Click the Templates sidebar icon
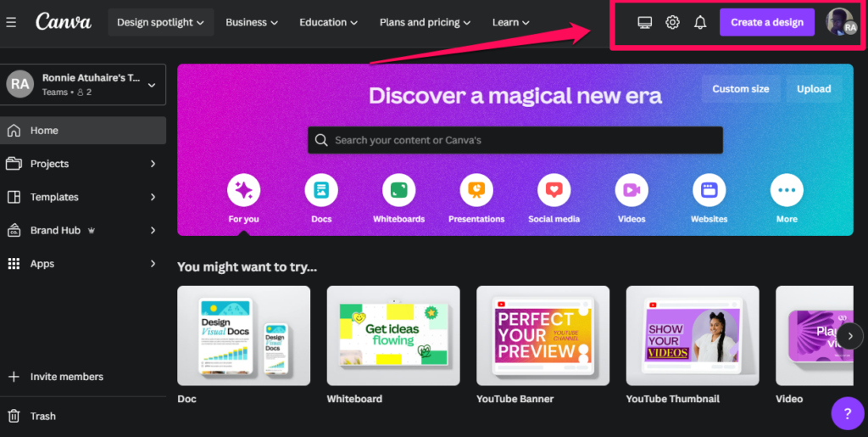This screenshot has height=437, width=868. click(x=14, y=197)
